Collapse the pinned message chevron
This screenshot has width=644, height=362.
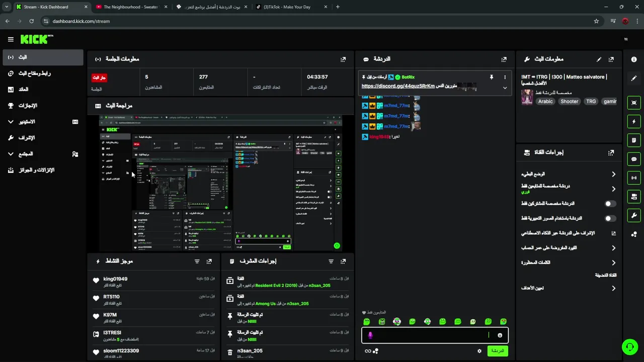tap(505, 87)
